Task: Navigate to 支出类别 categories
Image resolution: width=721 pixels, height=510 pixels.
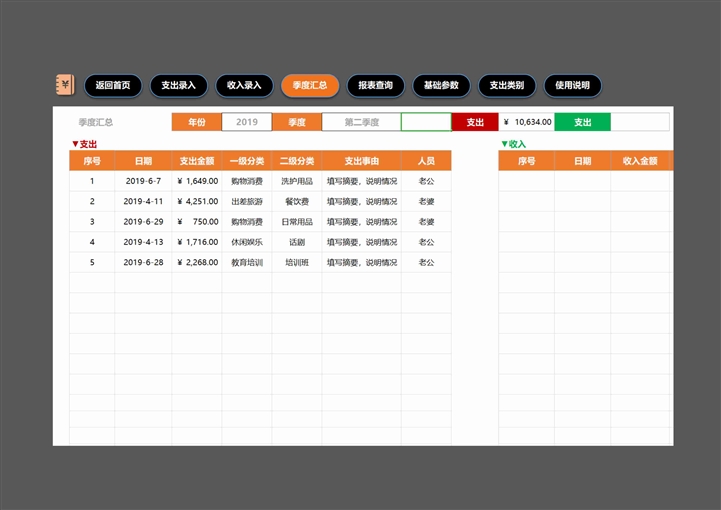Action: [506, 86]
